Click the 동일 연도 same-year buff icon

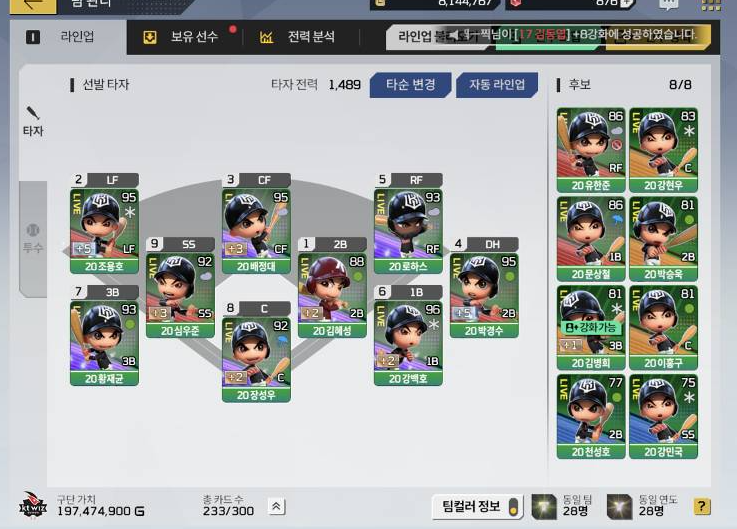pos(619,506)
